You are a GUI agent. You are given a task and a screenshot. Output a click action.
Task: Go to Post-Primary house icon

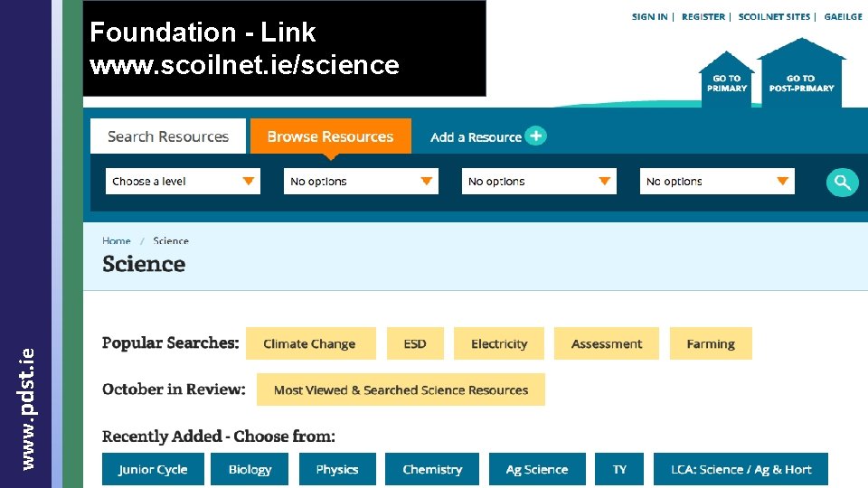801,72
